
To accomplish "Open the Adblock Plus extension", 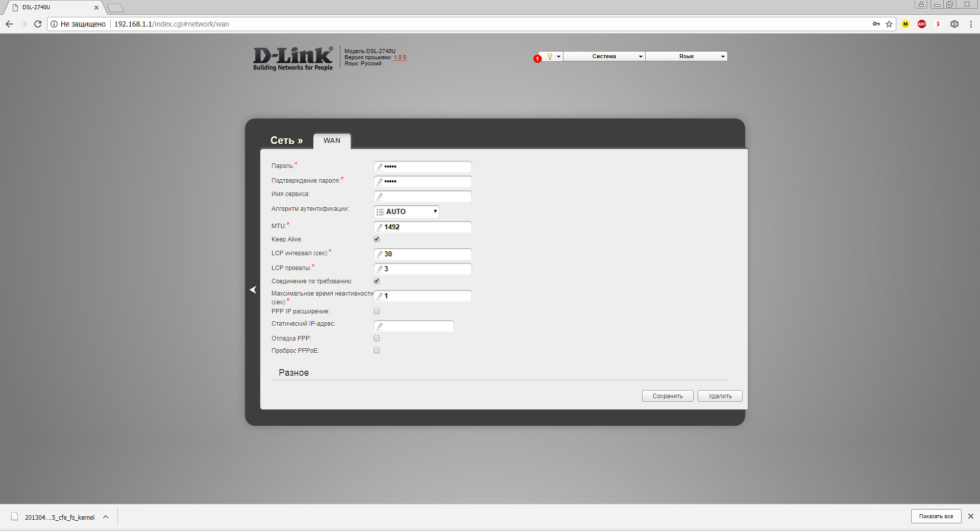I will [x=922, y=24].
